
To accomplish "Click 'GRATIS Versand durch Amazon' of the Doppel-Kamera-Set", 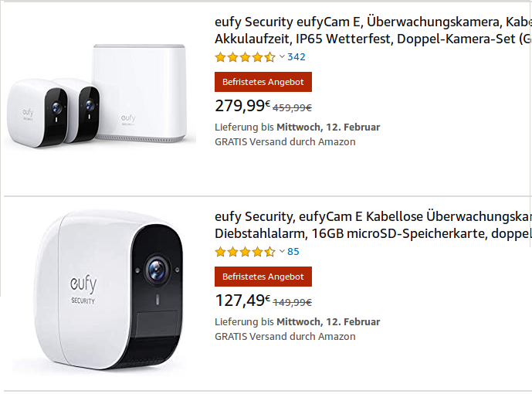I will pyautogui.click(x=285, y=141).
